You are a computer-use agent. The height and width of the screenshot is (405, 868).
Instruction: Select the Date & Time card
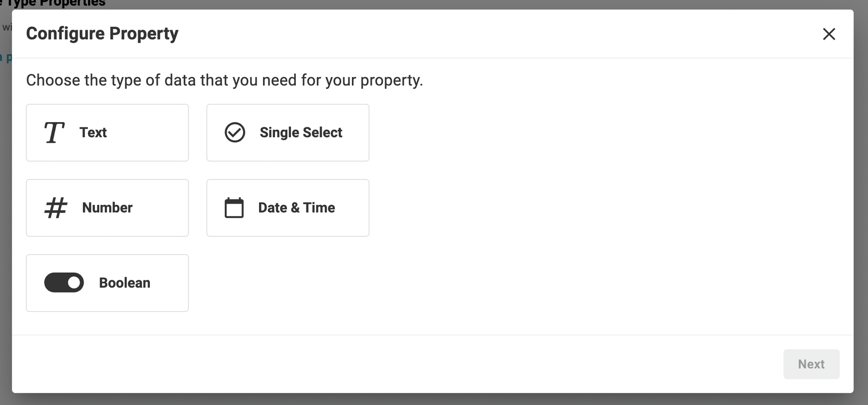[x=288, y=207]
